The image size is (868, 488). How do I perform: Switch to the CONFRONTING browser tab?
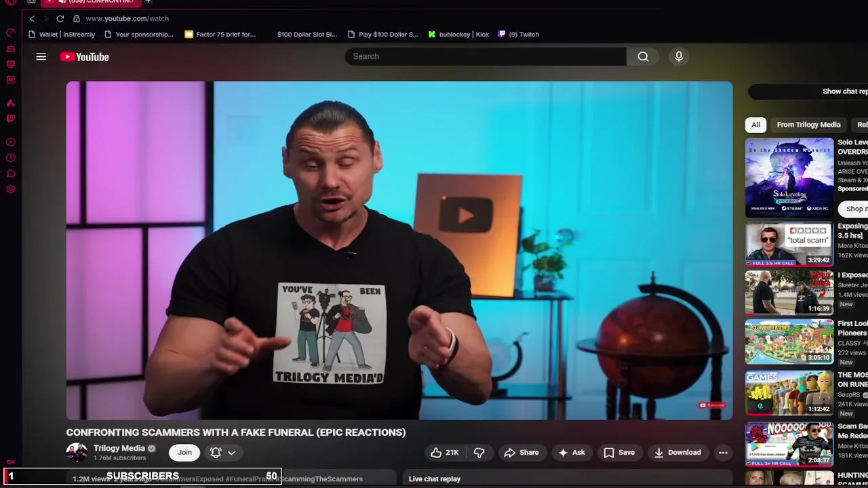click(92, 2)
